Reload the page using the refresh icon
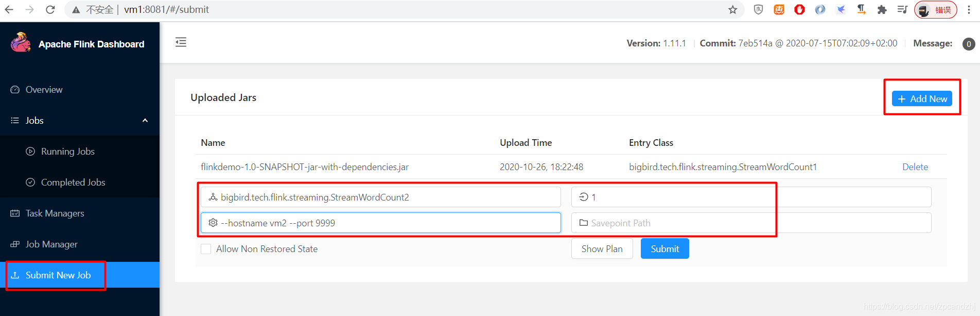 pos(50,10)
